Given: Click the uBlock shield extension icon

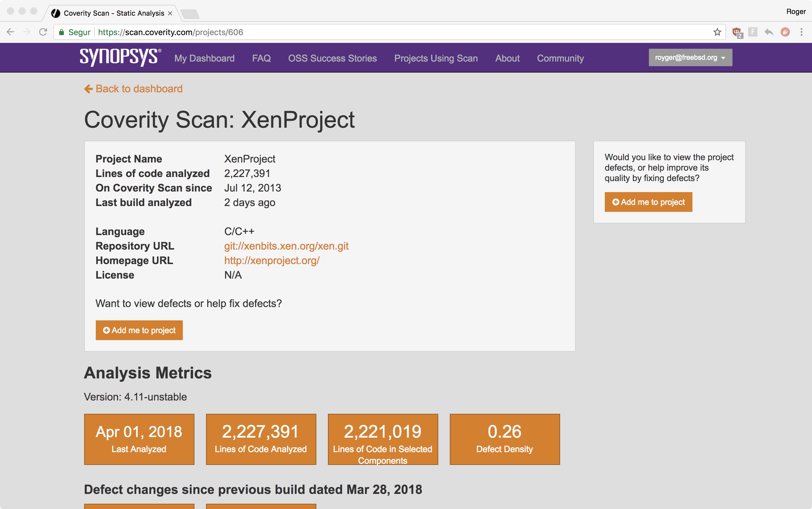Looking at the screenshot, I should 737,32.
